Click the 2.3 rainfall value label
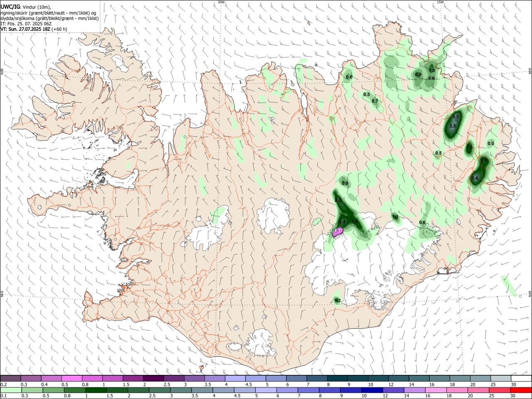Viewport: 532px width, 399px height. pyautogui.click(x=338, y=200)
